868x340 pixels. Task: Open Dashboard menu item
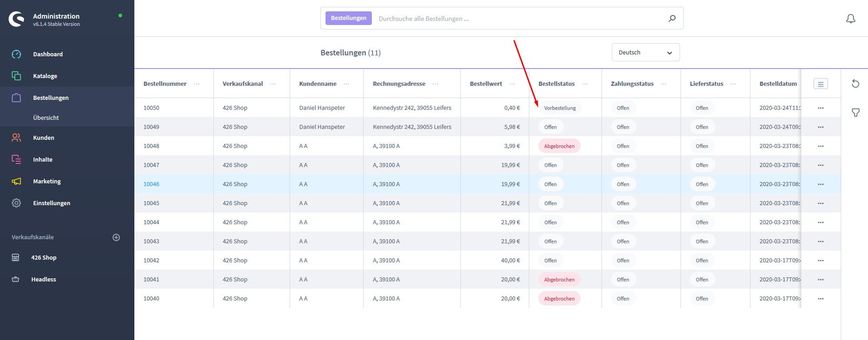click(x=67, y=54)
